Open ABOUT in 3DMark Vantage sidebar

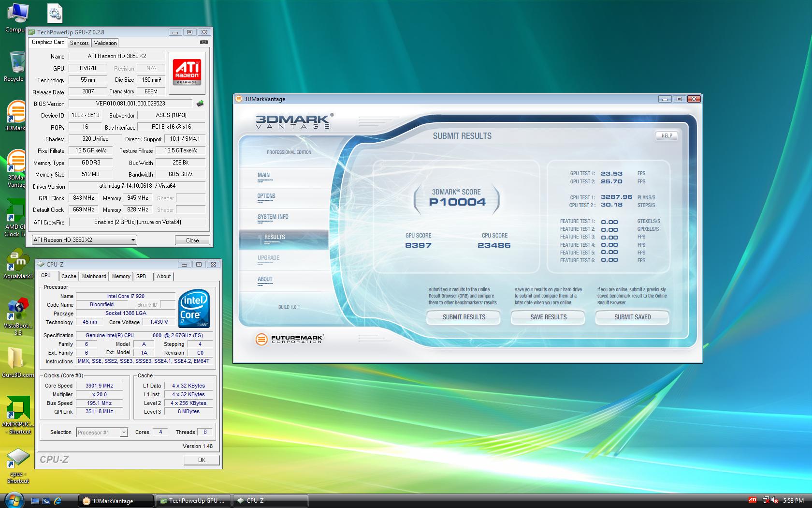click(x=283, y=281)
